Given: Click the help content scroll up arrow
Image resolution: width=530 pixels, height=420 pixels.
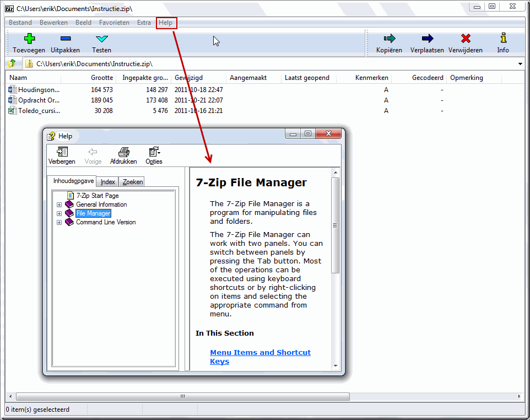Looking at the screenshot, I should pyautogui.click(x=336, y=173).
